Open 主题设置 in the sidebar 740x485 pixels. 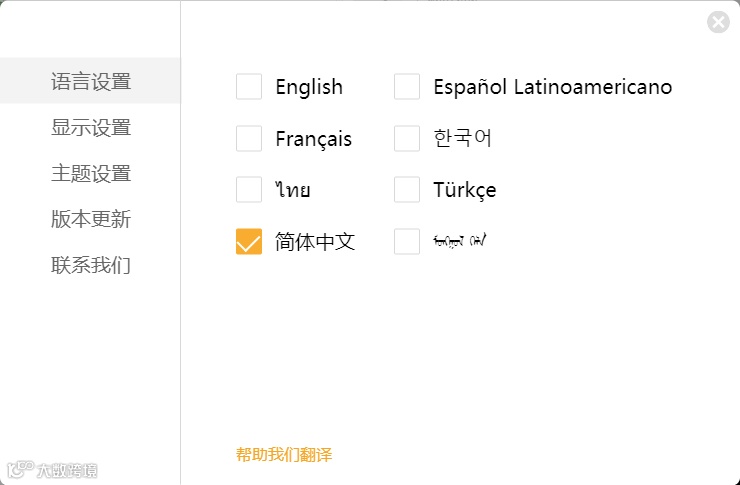coord(91,173)
